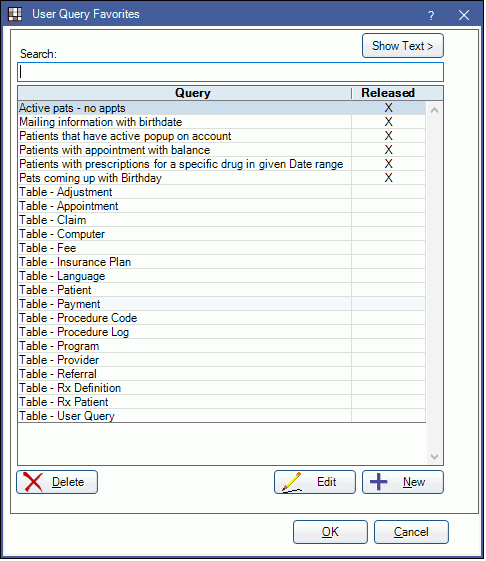
Task: Dismiss dialog with the Cancel button
Action: pyautogui.click(x=411, y=532)
